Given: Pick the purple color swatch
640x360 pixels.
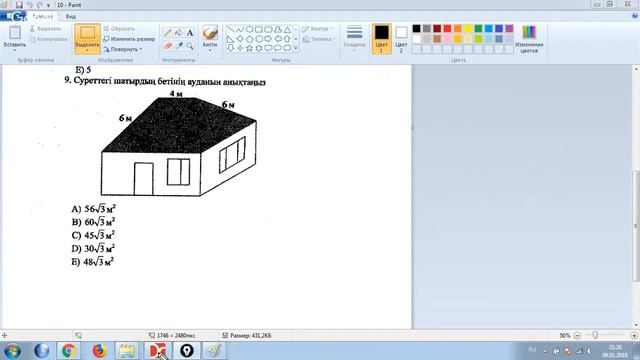Looking at the screenshot, I should tap(509, 29).
